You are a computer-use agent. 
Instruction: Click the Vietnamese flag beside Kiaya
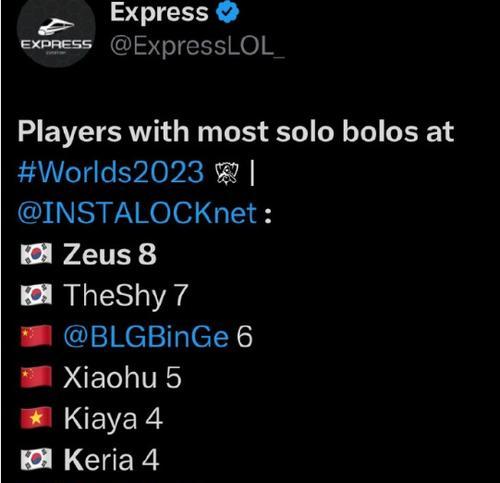tap(36, 418)
